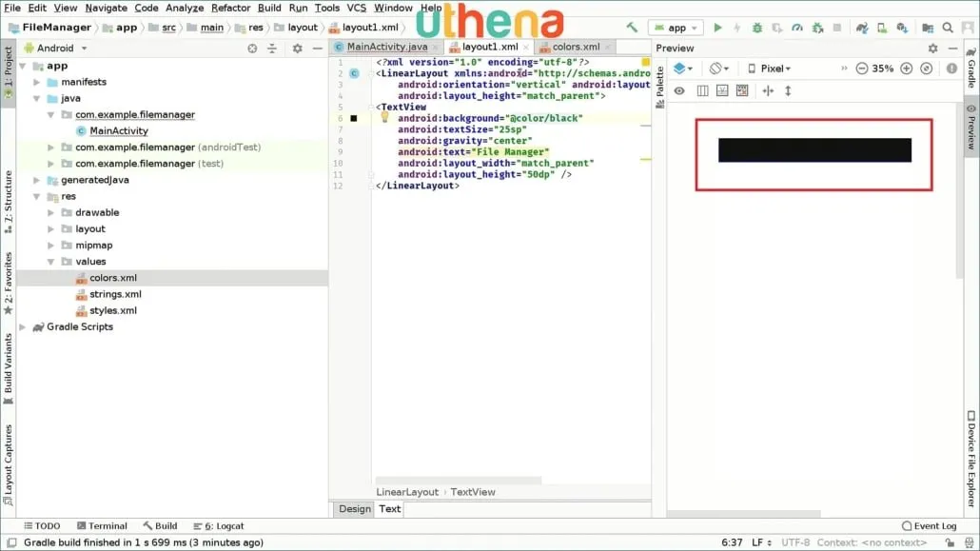980x551 pixels.
Task: Click the horizontal expand icon in Preview toolbar
Action: [768, 90]
